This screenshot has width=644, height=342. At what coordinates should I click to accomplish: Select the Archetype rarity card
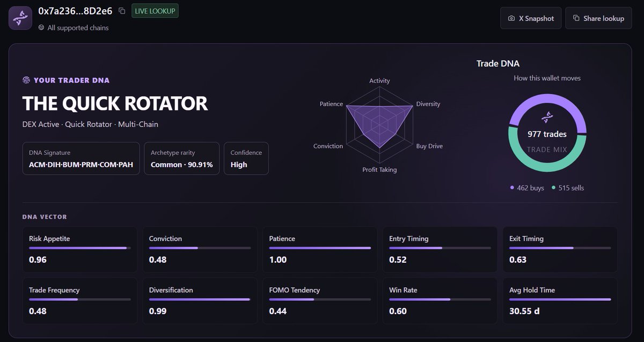[181, 159]
